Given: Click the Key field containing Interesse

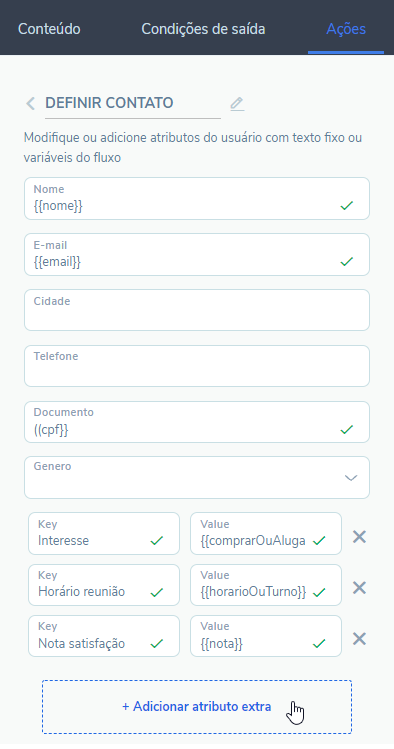Looking at the screenshot, I should pyautogui.click(x=104, y=534).
